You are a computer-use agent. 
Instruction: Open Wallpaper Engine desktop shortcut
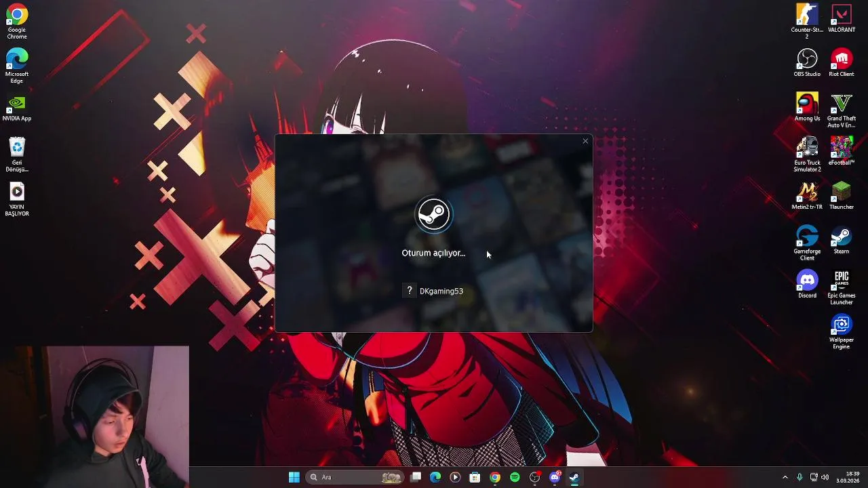pyautogui.click(x=842, y=332)
